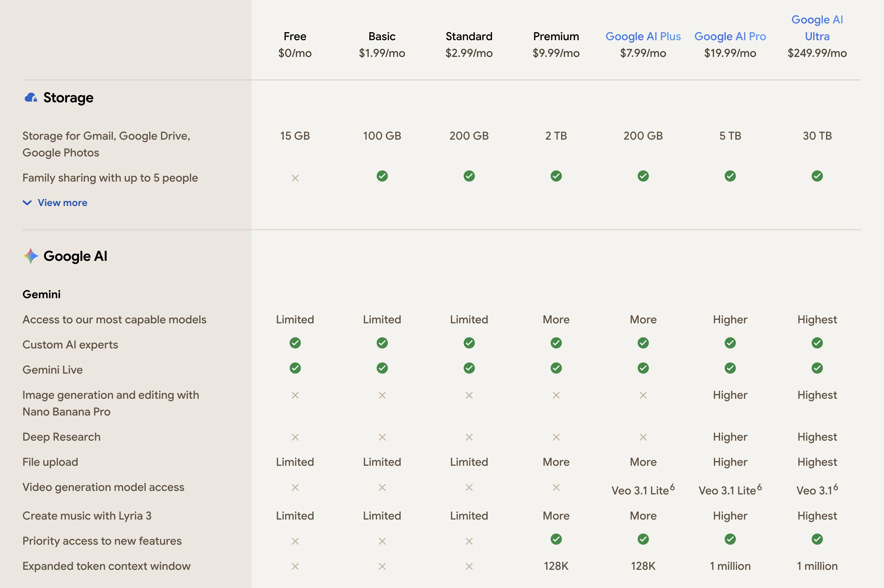Open the Google AI Plus plan link

point(643,36)
